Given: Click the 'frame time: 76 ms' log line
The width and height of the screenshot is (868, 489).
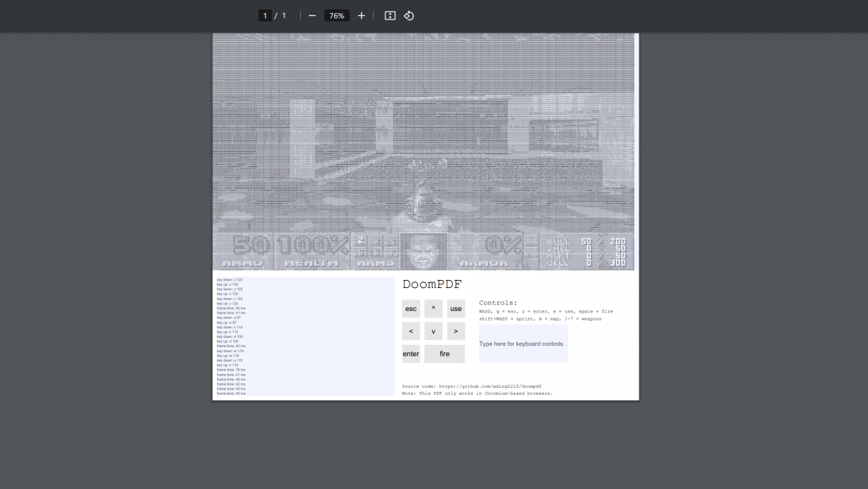Looking at the screenshot, I should tap(231, 370).
